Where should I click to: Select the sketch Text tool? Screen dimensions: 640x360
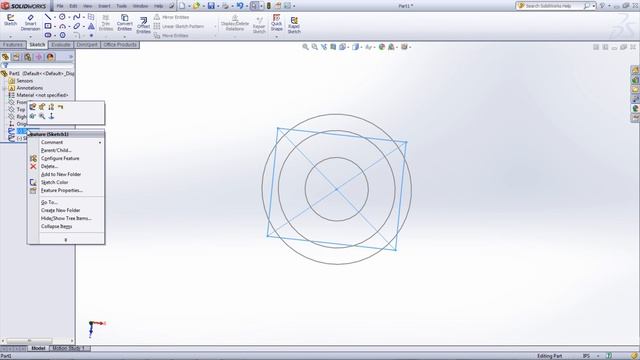[x=91, y=26]
